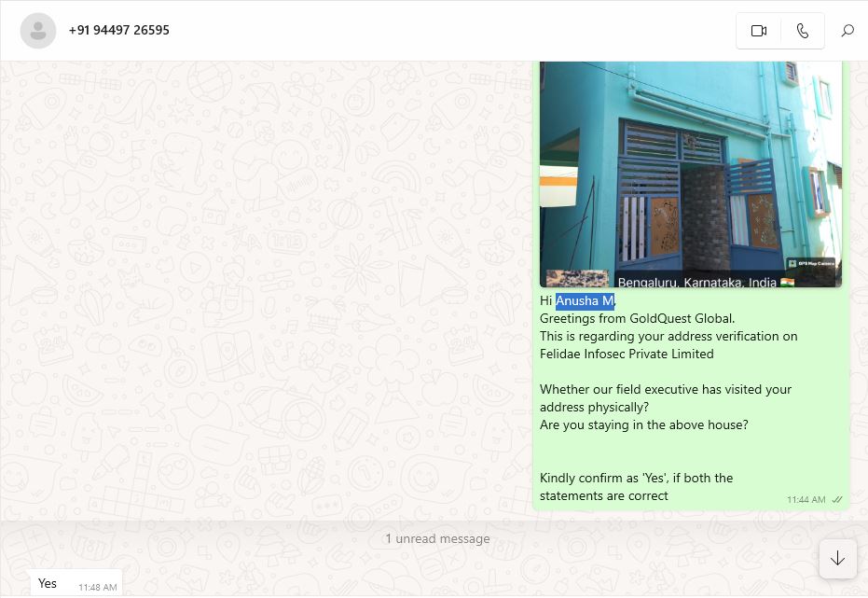Image resolution: width=868 pixels, height=598 pixels.
Task: Start a voice call using the phone icon
Action: click(802, 31)
